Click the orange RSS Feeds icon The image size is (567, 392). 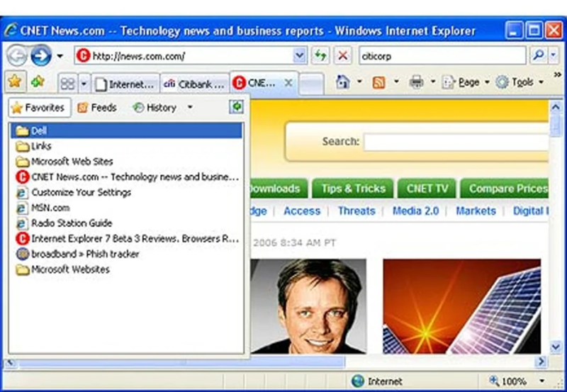378,83
